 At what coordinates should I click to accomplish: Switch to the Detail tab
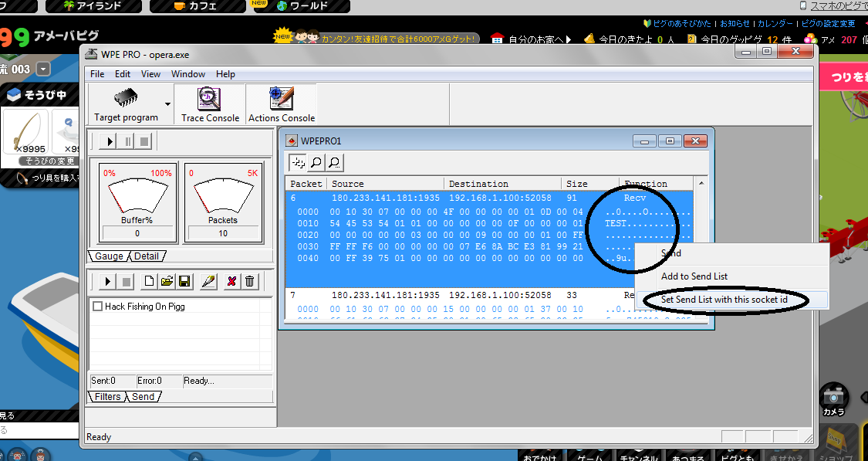(x=147, y=256)
